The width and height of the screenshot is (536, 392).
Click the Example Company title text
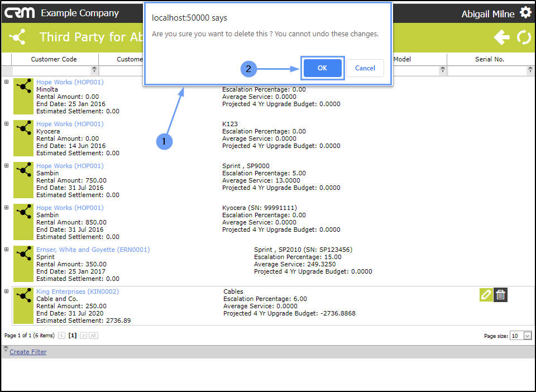click(80, 13)
